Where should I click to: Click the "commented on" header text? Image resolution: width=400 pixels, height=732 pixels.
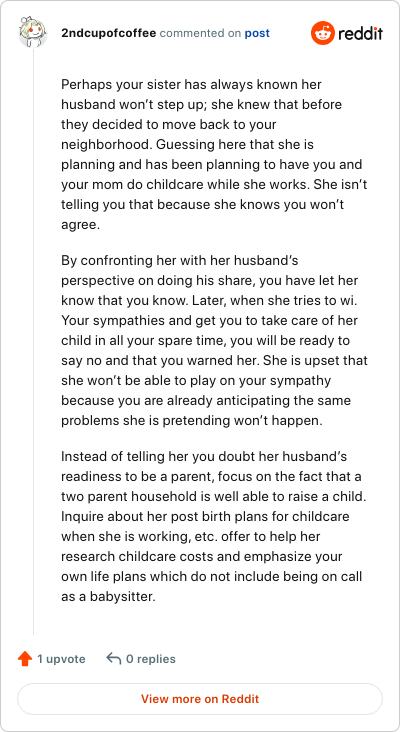(199, 34)
